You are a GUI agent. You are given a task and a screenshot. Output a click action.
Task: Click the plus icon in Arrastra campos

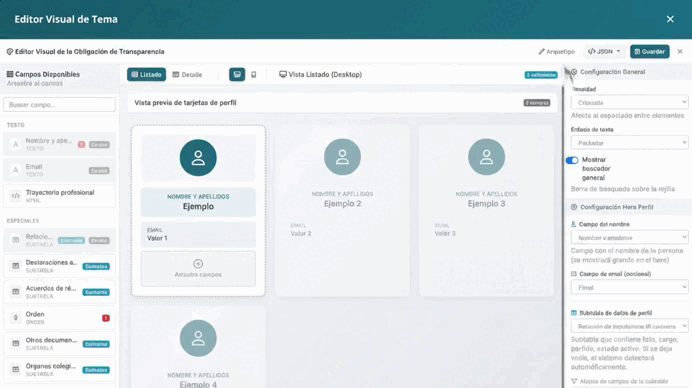point(198,264)
